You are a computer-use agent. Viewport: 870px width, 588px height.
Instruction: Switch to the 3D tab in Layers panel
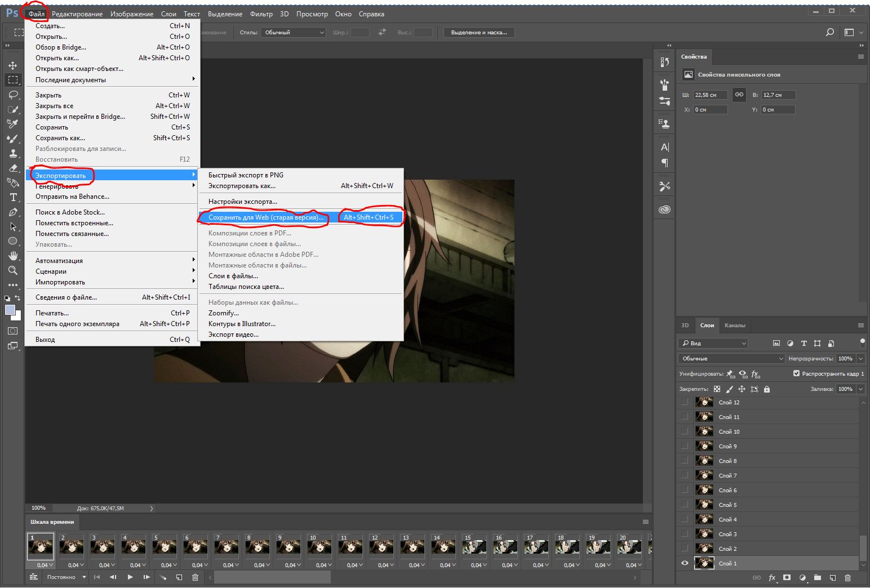pos(685,325)
